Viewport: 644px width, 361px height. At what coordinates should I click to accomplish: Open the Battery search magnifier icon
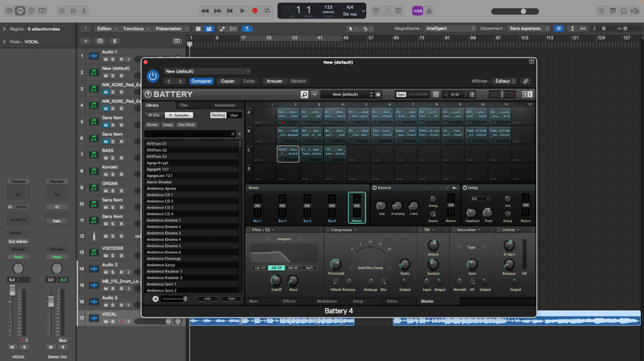point(304,94)
